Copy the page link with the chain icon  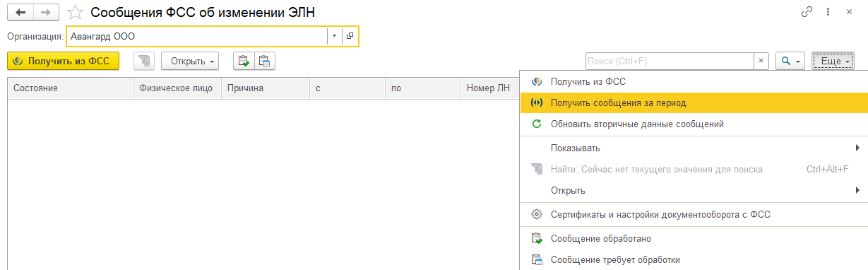click(x=807, y=12)
